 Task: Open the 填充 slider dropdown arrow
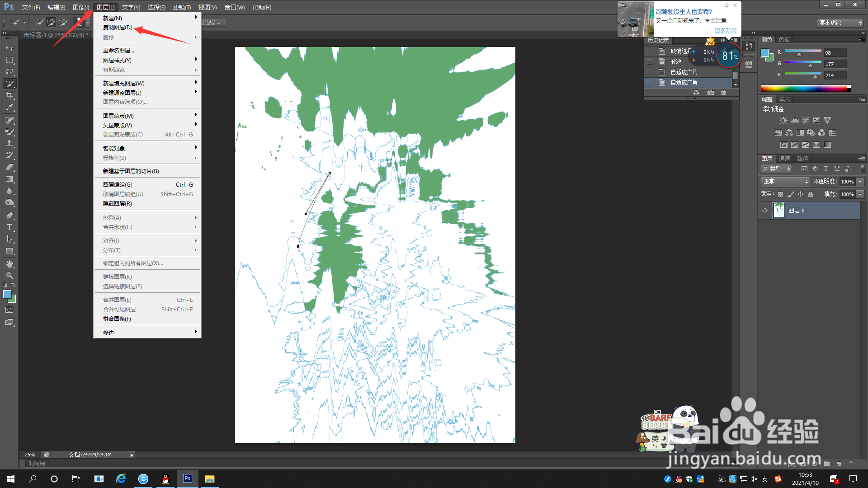tap(860, 194)
